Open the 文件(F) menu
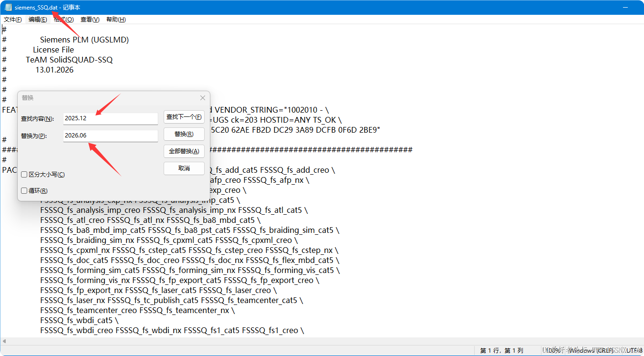Screen dimensions: 644x356 click(x=13, y=19)
